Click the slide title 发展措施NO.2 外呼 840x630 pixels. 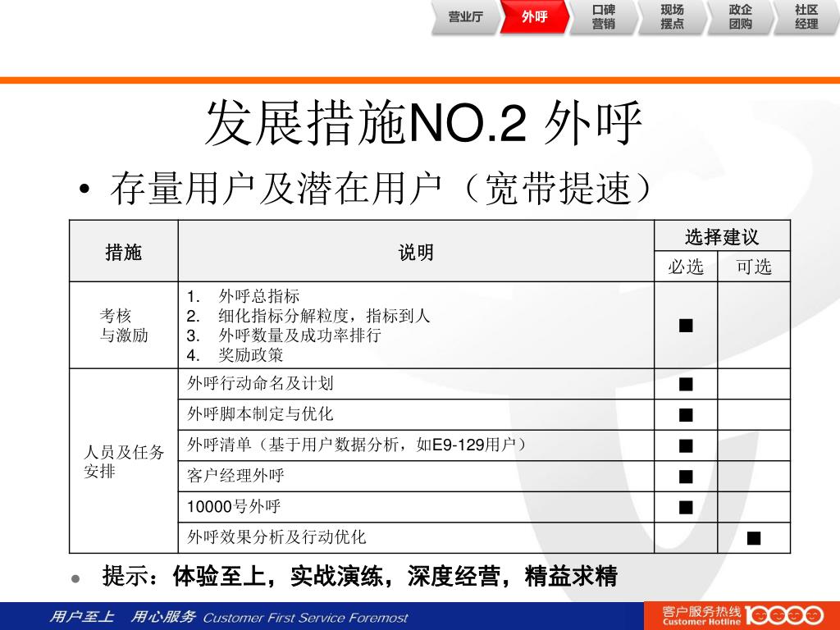[423, 123]
